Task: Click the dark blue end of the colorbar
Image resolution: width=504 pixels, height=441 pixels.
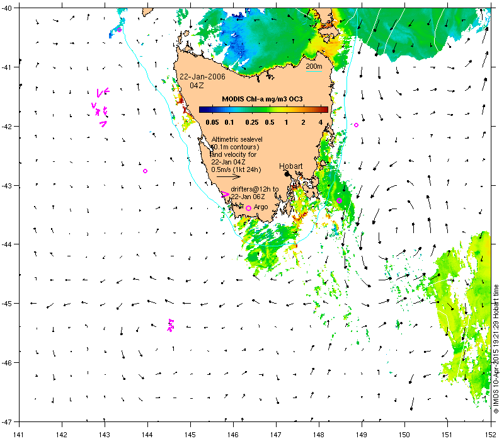Action: [x=202, y=110]
